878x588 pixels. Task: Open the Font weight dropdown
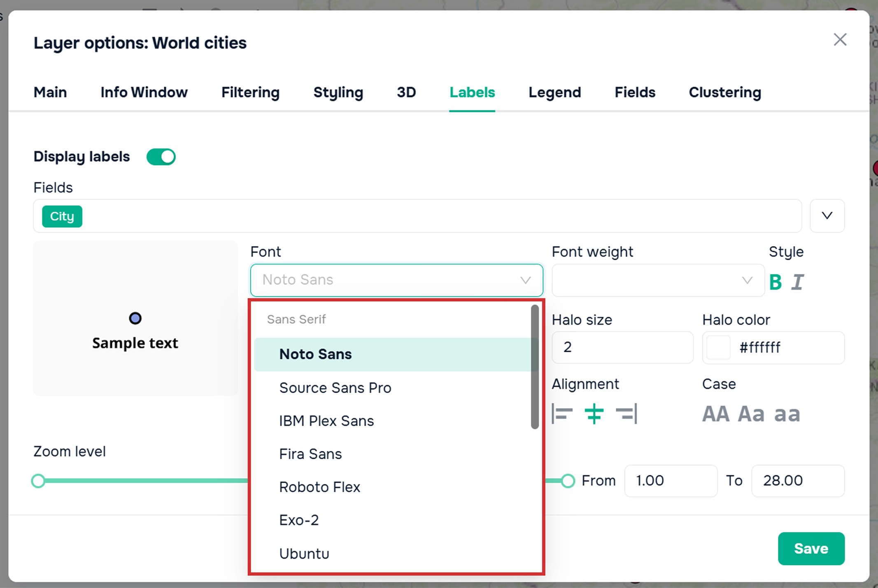point(658,280)
